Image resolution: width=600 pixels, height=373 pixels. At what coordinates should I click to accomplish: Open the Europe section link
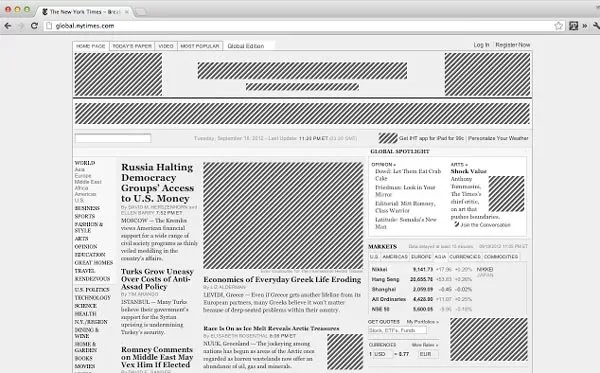[83, 176]
